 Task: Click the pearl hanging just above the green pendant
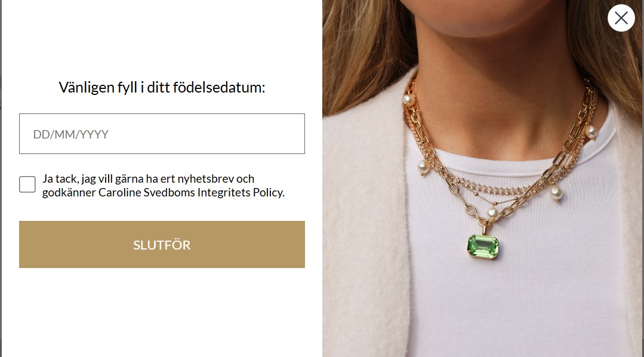pos(492,214)
